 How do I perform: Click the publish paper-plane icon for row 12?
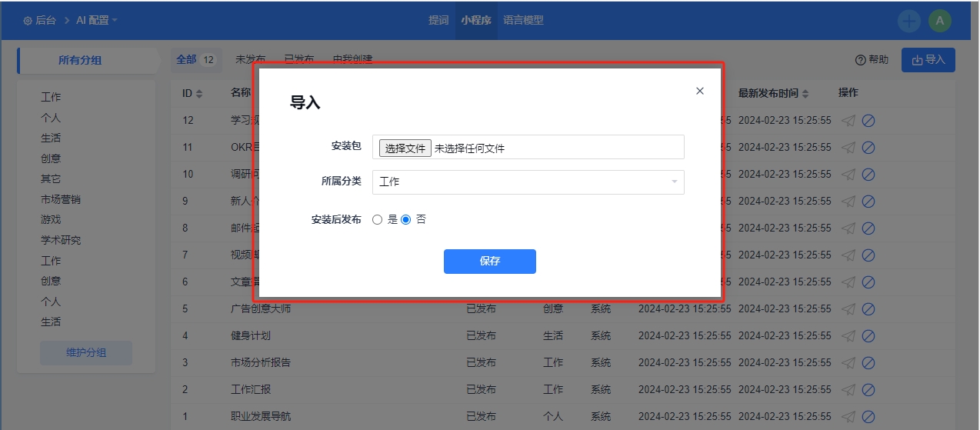click(848, 121)
